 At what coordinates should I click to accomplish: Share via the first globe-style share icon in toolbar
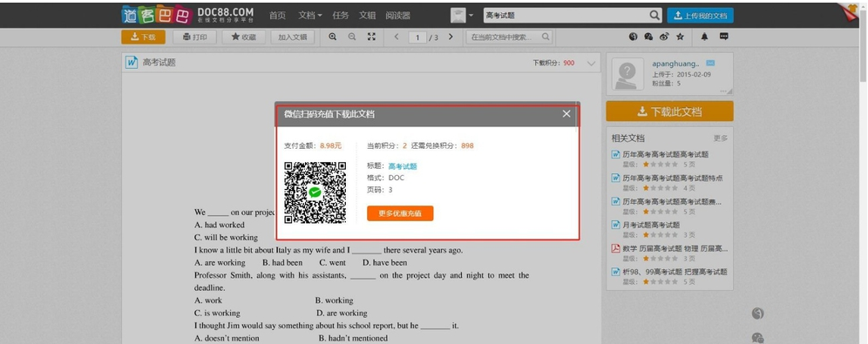pos(634,37)
